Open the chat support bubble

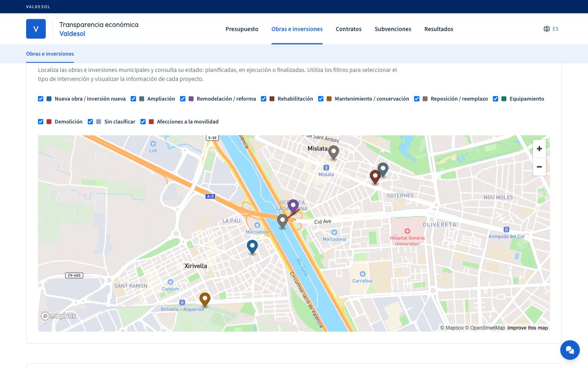(570, 350)
